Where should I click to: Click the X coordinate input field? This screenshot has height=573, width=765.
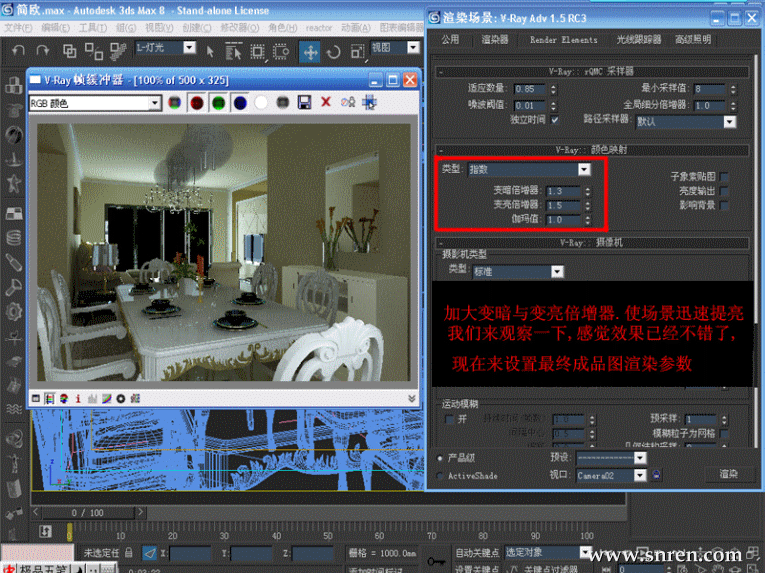[x=190, y=553]
